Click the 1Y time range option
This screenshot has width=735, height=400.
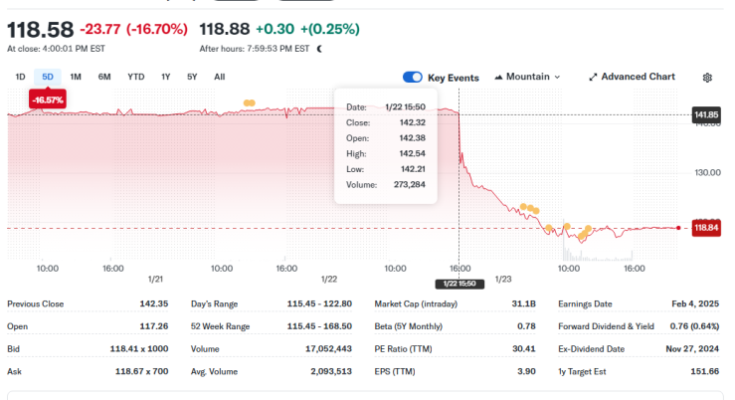166,77
